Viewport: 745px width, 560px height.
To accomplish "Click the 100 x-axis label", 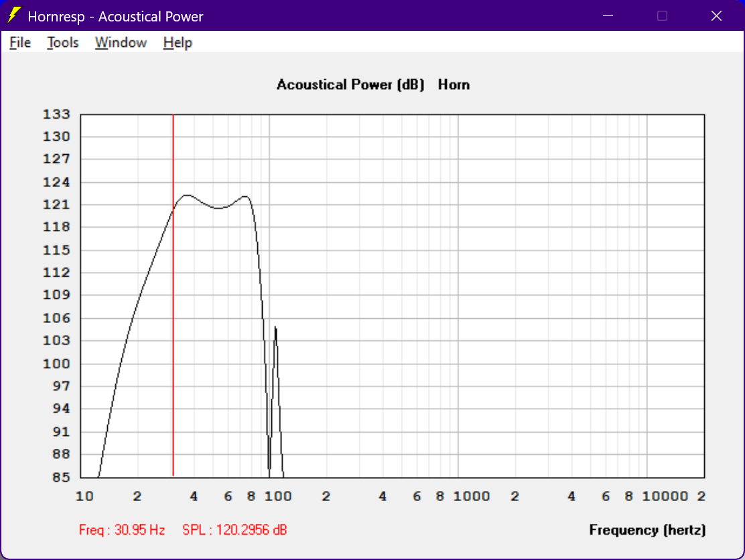I will tap(278, 496).
